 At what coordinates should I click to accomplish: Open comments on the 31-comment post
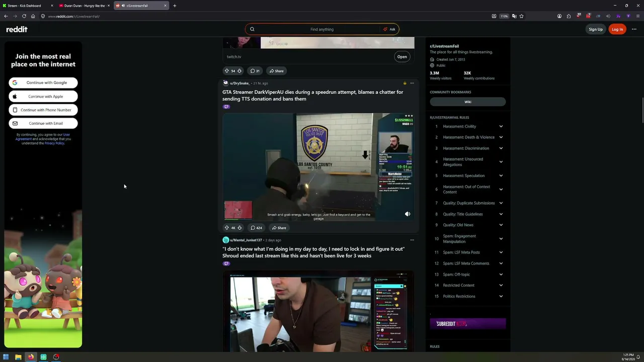(x=255, y=71)
